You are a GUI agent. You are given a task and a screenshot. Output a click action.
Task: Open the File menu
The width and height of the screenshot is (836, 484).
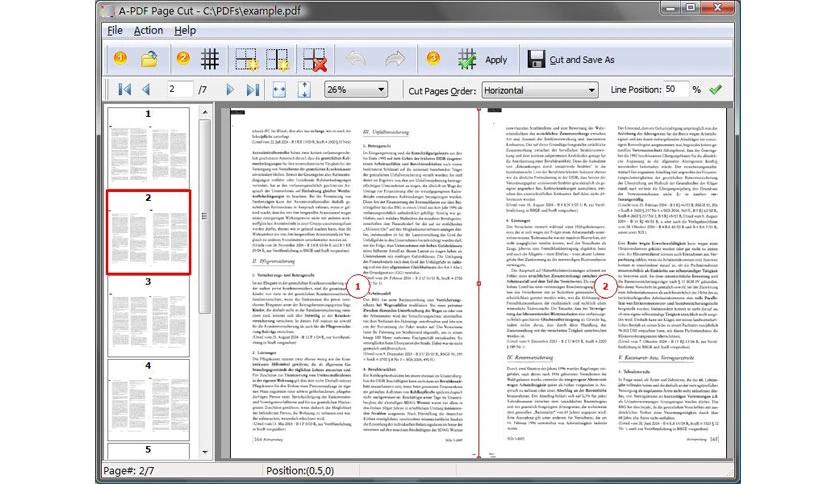[x=115, y=30]
